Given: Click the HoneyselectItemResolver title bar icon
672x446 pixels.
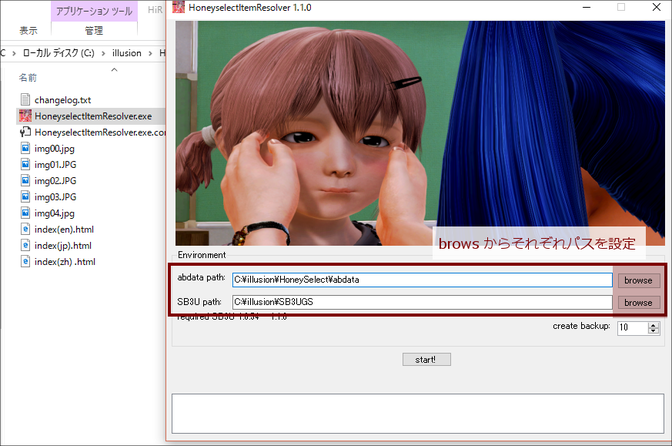Looking at the screenshot, I should (178, 7).
